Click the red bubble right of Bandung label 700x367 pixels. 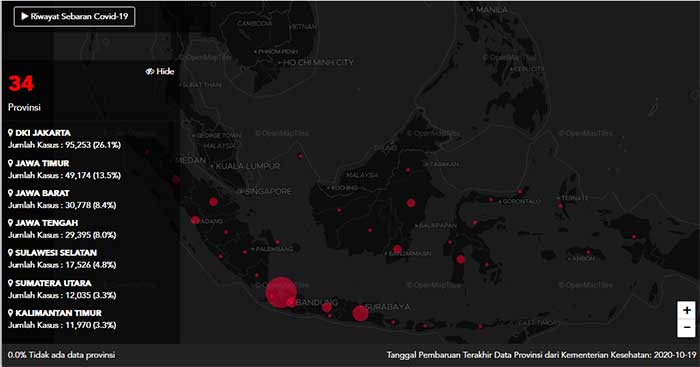[327, 307]
